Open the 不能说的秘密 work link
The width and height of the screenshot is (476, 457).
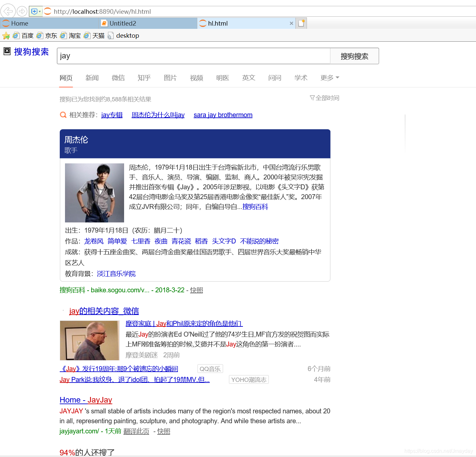(x=259, y=241)
